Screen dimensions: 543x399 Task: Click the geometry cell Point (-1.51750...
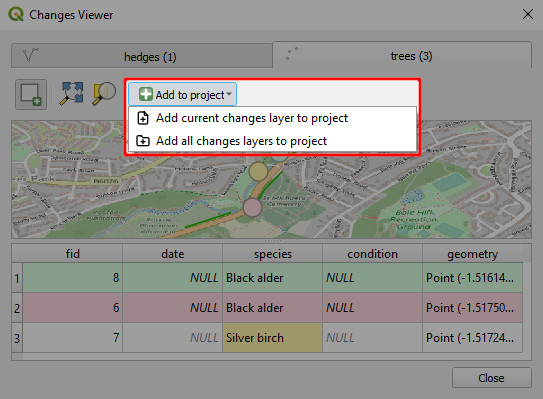pos(472,308)
